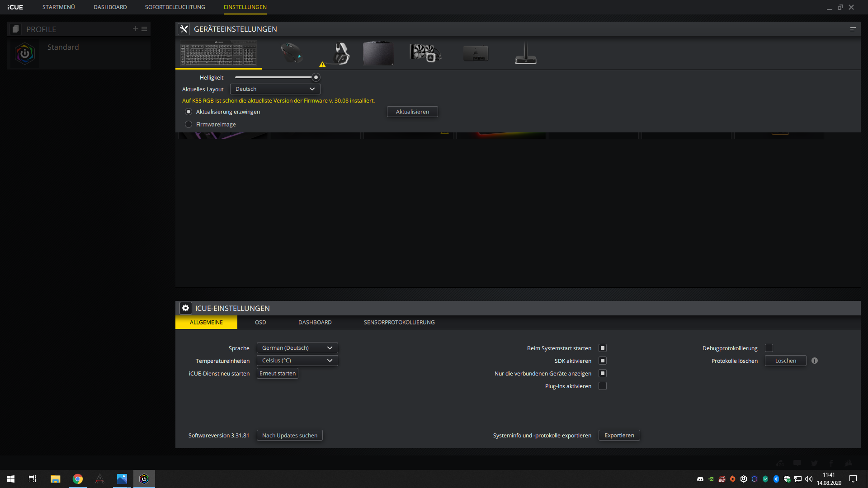Open the Aktuelles Layout dropdown

click(275, 89)
